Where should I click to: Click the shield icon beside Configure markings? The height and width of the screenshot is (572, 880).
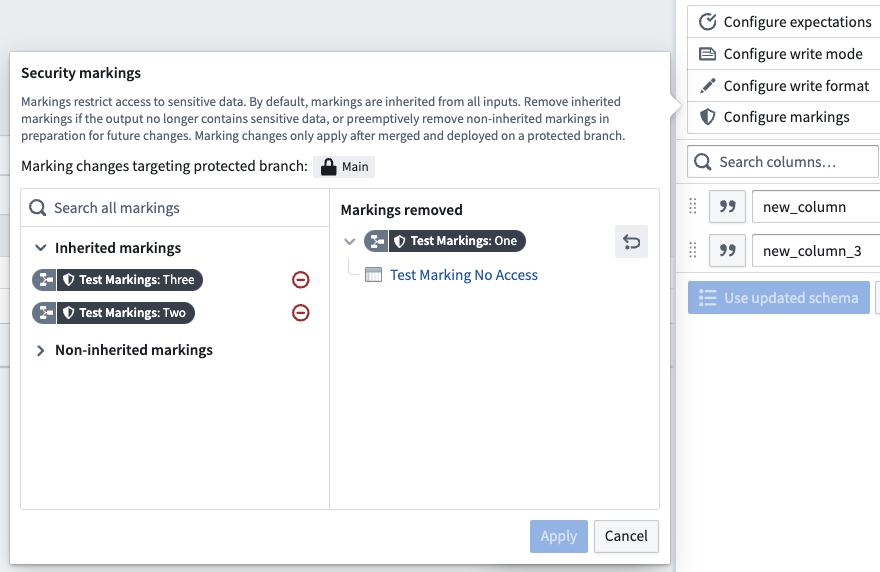[x=707, y=117]
